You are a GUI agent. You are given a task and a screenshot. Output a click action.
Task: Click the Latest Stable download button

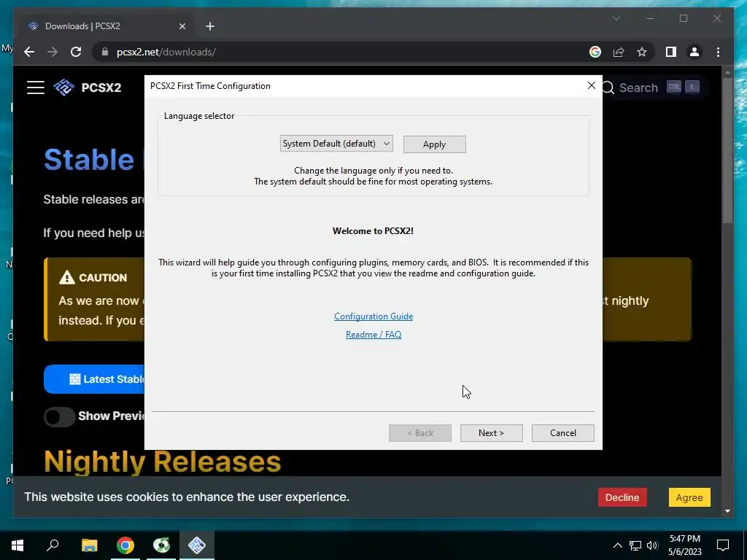[94, 379]
